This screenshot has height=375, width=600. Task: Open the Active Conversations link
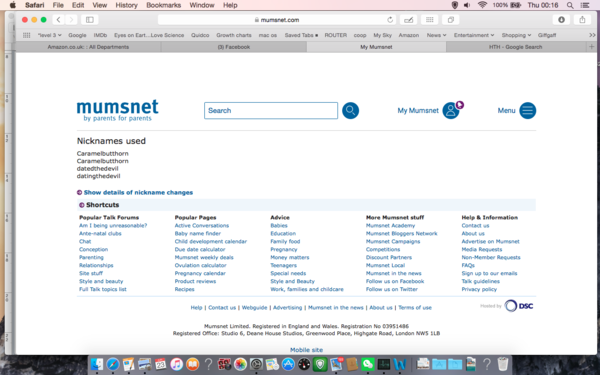[202, 226]
